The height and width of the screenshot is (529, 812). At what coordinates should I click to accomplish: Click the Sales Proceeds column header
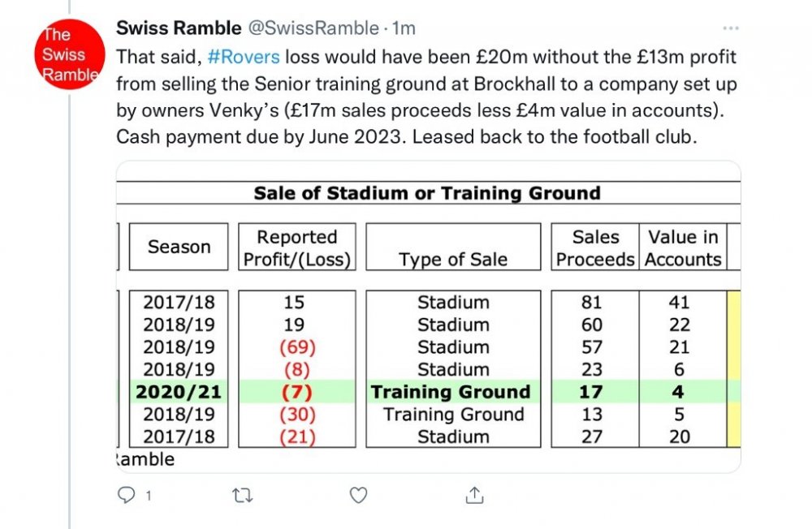[595, 247]
